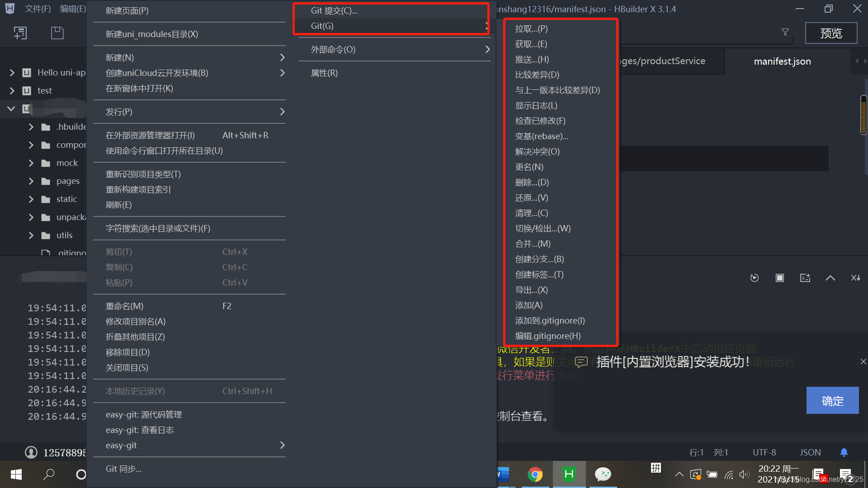Click the user account avatar icon
This screenshot has width=868, height=488.
coord(31,452)
